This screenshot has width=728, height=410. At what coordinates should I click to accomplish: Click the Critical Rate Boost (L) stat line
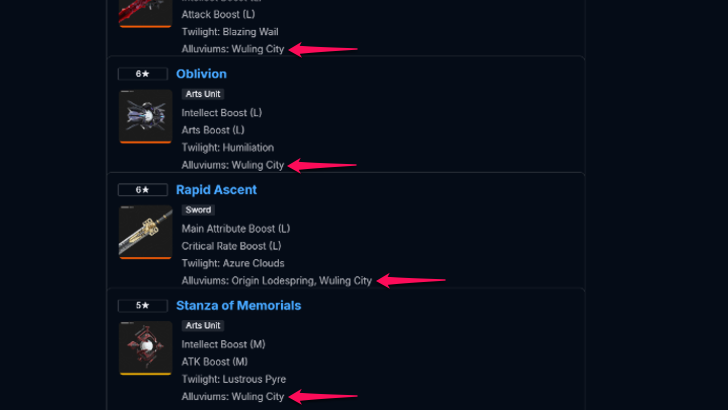tap(231, 246)
